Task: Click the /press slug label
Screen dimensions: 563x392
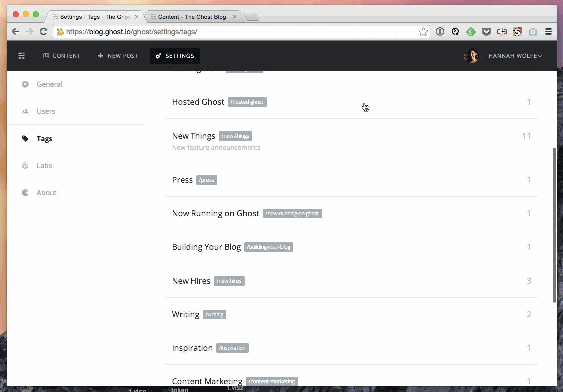Action: pyautogui.click(x=206, y=180)
